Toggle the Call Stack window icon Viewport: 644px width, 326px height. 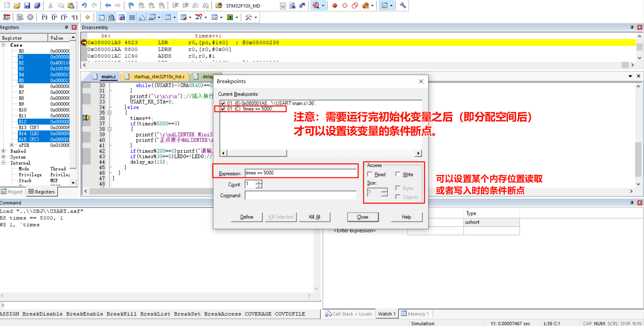tap(142, 17)
